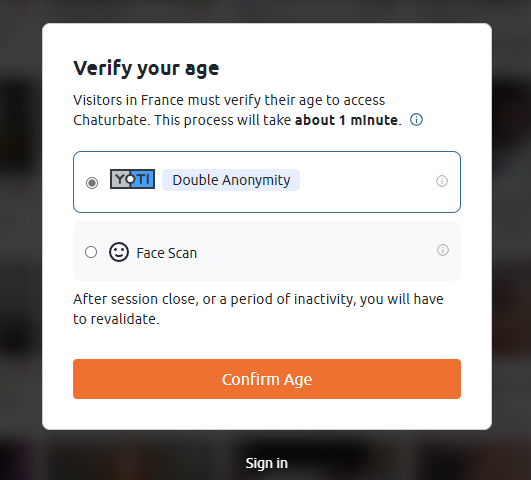The height and width of the screenshot is (480, 531).
Task: Open the Face Scan info icon
Action: (443, 250)
